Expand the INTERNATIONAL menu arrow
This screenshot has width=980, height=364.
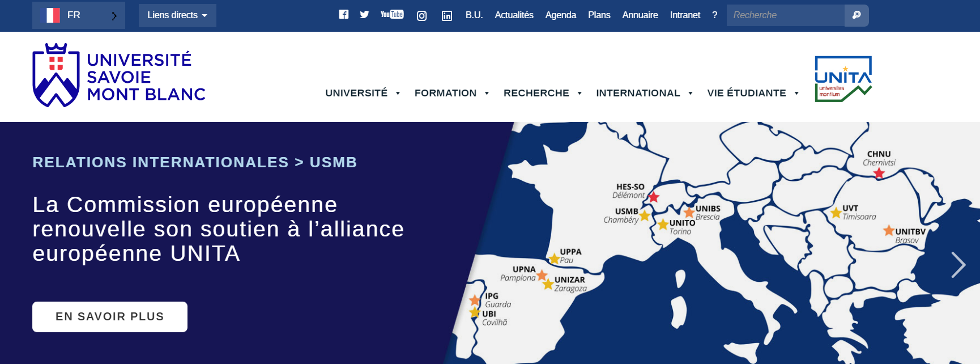pos(691,94)
